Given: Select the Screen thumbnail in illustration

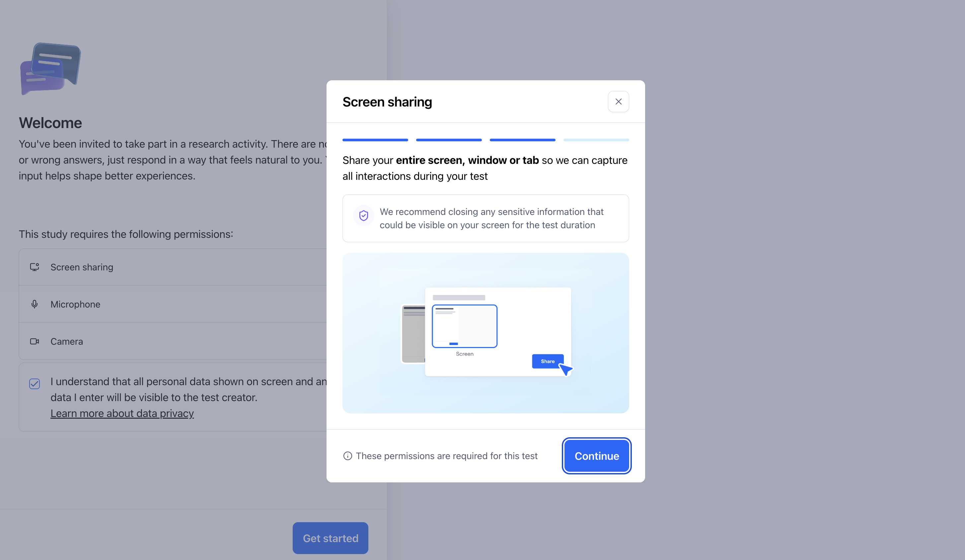Looking at the screenshot, I should click(x=464, y=326).
